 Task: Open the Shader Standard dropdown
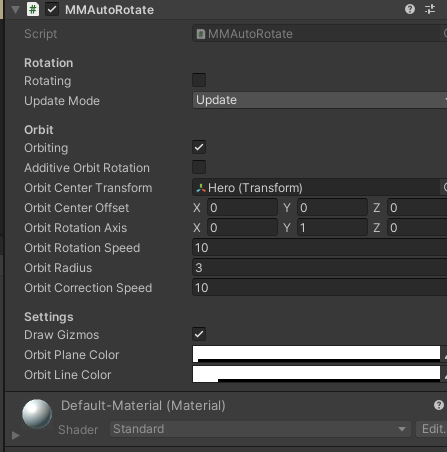pyautogui.click(x=260, y=429)
